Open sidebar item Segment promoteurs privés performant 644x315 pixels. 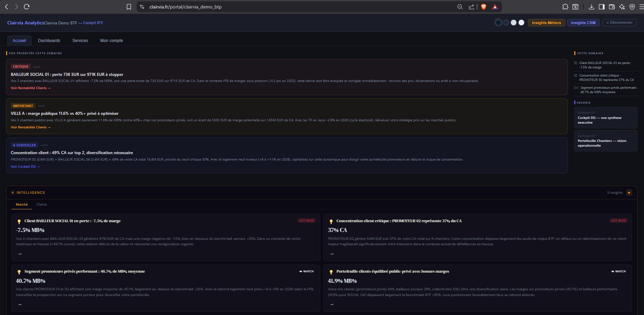click(x=606, y=90)
